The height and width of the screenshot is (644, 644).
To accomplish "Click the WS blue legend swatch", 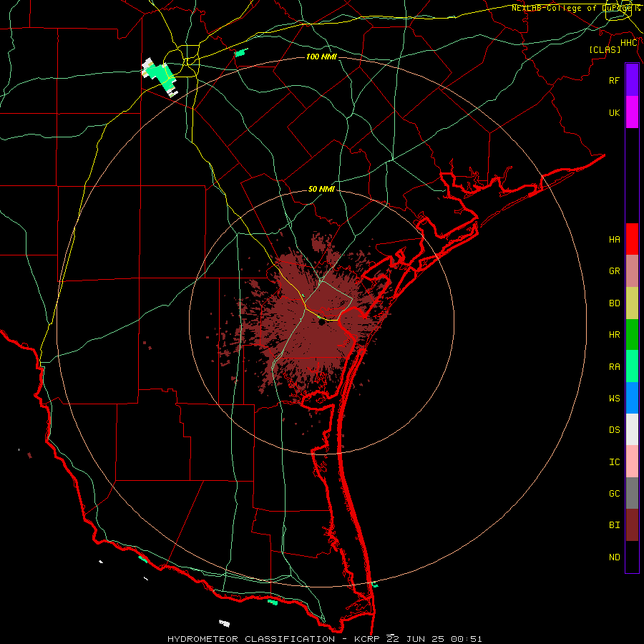I will tap(632, 398).
